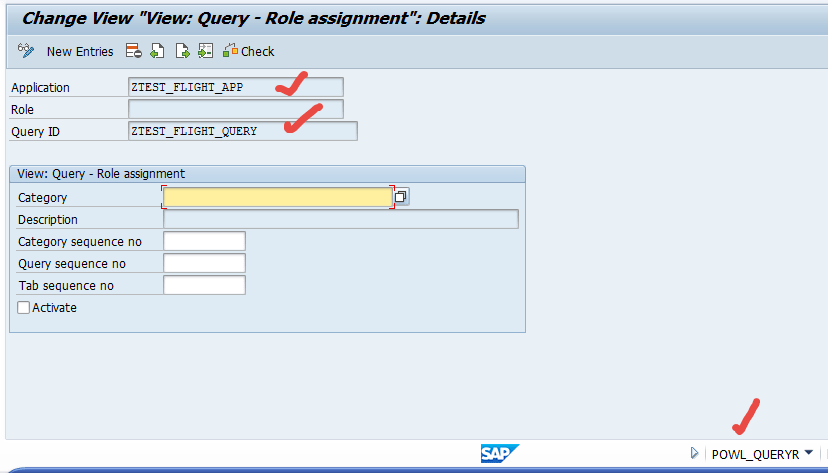Open the POWL_QUERYR status bar dropdown
828x473 pixels.
(808, 453)
